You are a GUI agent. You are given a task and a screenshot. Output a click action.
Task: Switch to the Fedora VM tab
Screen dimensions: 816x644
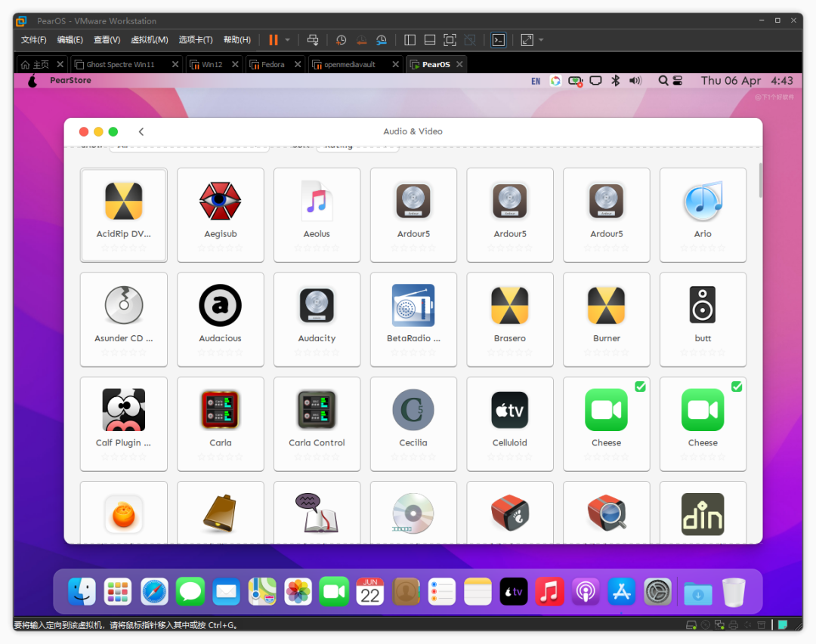click(x=273, y=65)
